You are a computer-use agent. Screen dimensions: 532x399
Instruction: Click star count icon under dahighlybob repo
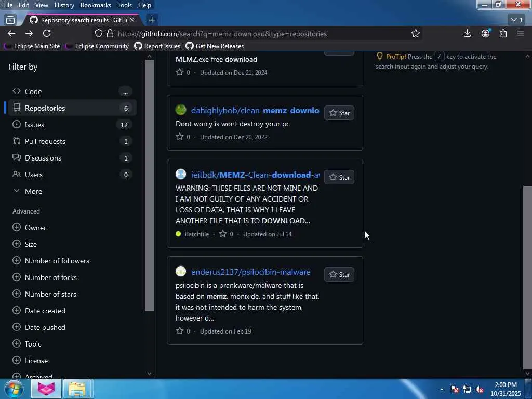pos(179,137)
